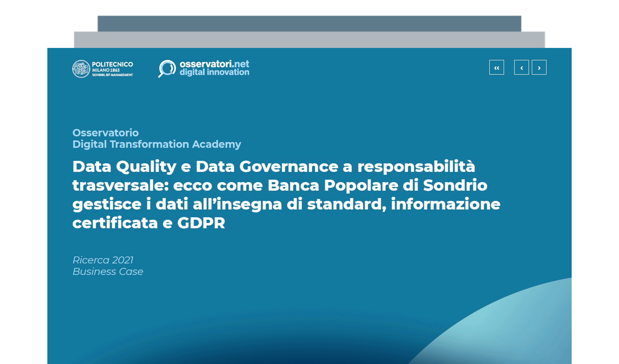Click the Business Case label

[x=108, y=272]
